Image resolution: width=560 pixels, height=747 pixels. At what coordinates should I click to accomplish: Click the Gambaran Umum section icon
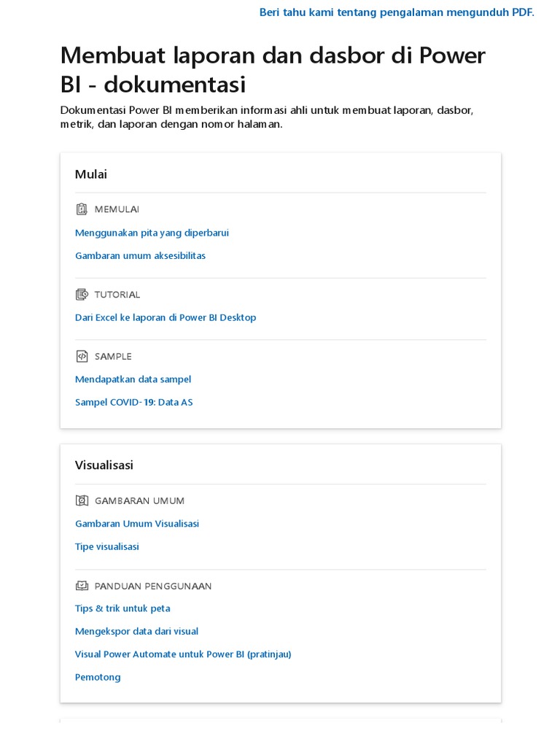(82, 500)
